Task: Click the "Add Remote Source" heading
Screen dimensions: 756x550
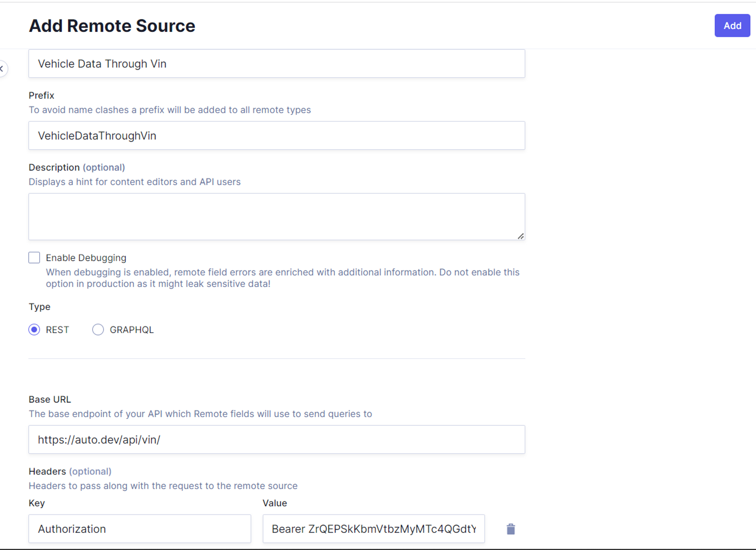Action: [112, 25]
